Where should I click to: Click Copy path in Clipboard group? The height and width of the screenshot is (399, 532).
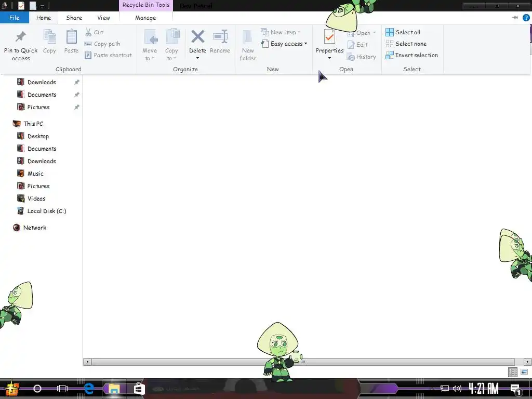tap(102, 44)
